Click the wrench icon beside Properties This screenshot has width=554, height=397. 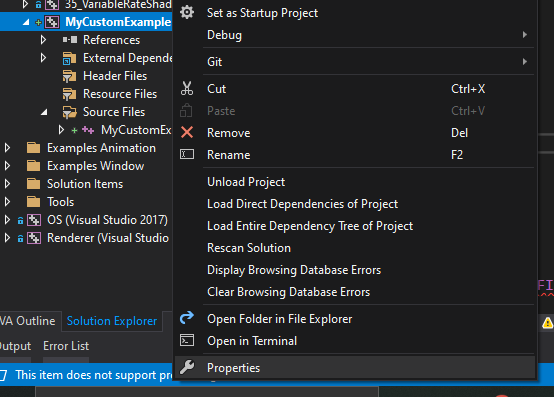[x=187, y=367]
